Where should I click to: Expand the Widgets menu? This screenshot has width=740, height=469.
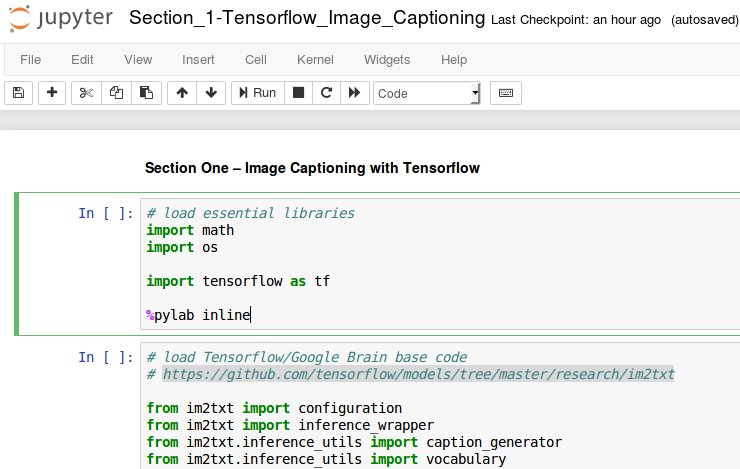(x=387, y=60)
